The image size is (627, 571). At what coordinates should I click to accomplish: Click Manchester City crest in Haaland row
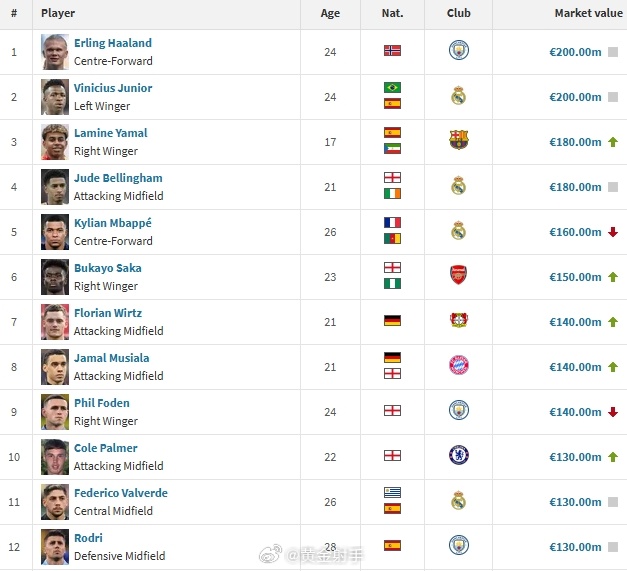point(459,50)
